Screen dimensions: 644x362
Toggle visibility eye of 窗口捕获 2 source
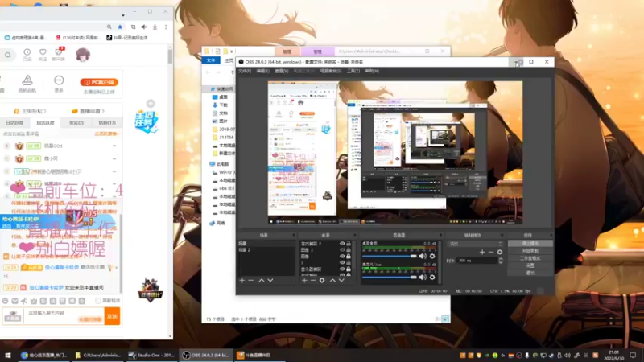coord(342,244)
